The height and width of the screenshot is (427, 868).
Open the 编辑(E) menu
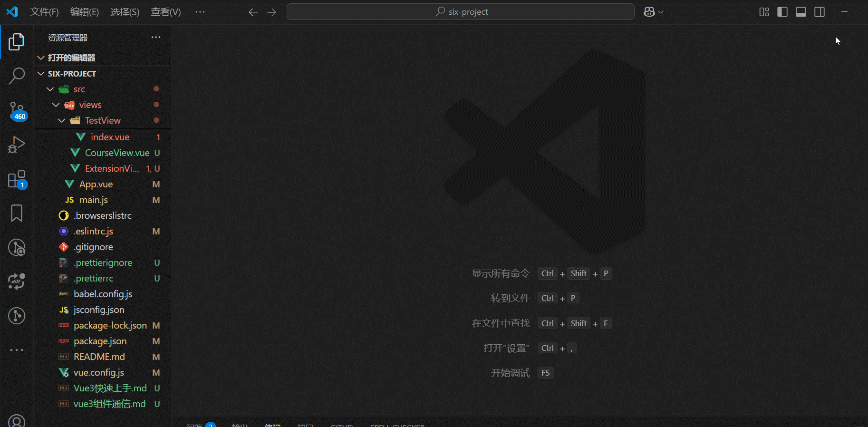(85, 12)
